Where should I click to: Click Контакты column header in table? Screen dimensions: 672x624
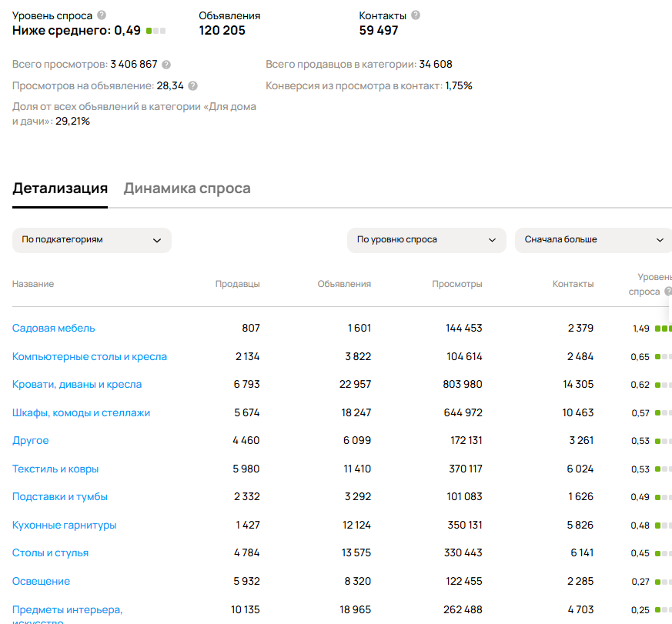[x=573, y=284]
